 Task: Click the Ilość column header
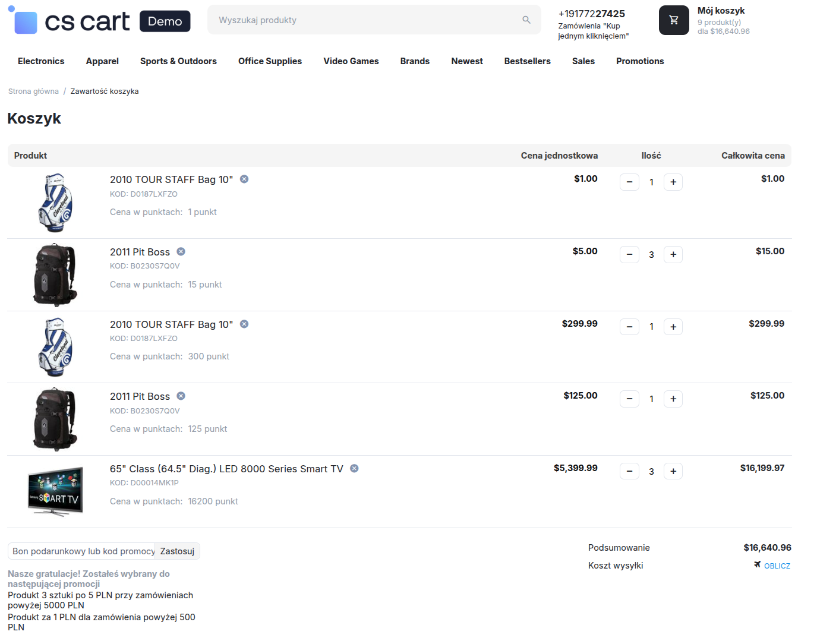(651, 156)
